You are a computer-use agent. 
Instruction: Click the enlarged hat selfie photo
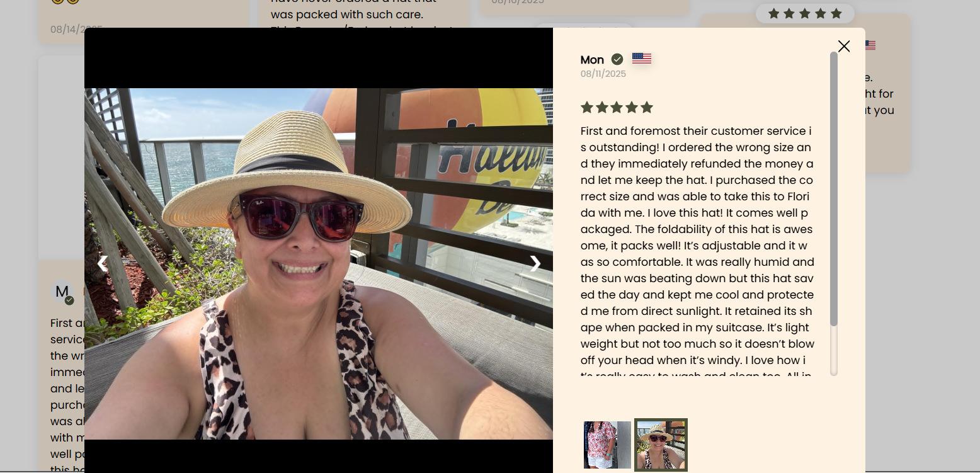pos(319,263)
